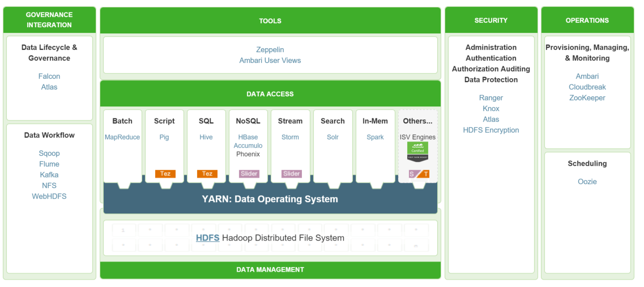Open the Flume link
The height and width of the screenshot is (287, 644).
[49, 164]
